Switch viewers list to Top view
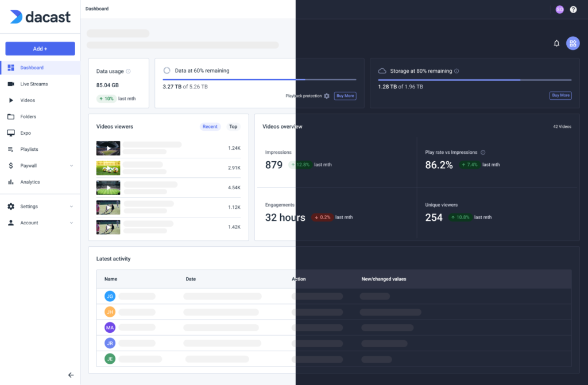Viewport: 588px width, 385px height. tap(233, 126)
